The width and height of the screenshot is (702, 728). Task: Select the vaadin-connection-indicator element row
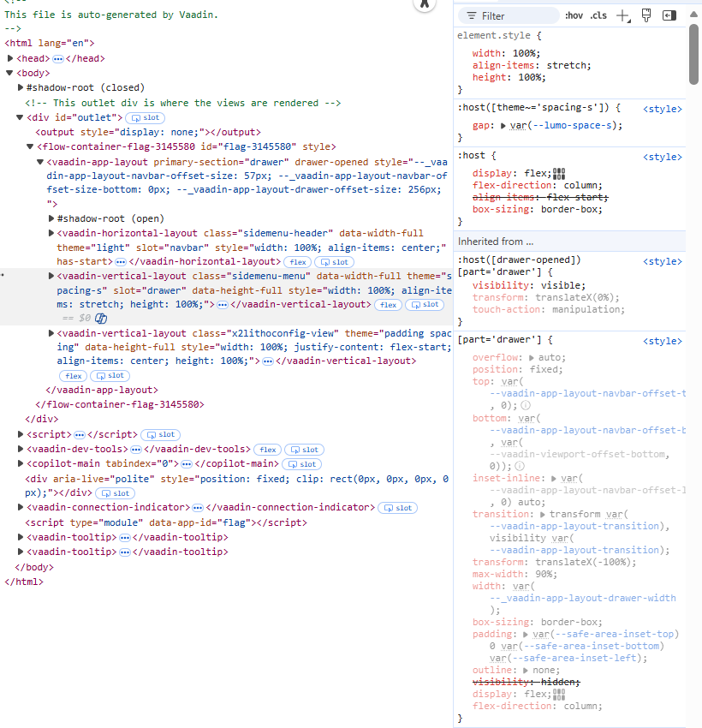click(x=111, y=508)
